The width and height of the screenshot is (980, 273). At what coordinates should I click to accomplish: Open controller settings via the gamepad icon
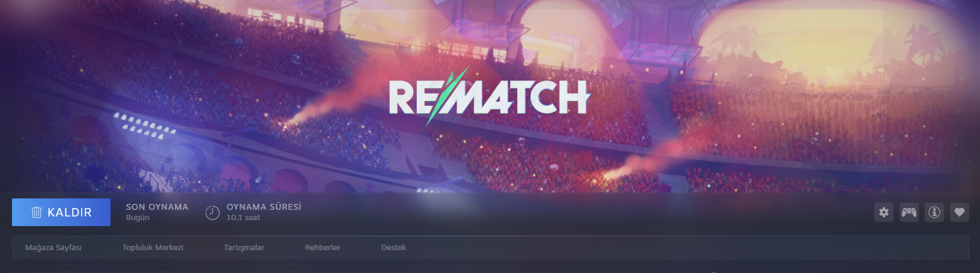(909, 212)
